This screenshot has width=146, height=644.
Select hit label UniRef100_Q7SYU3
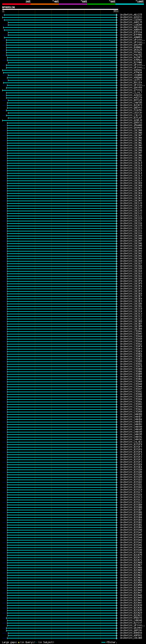[131, 90]
